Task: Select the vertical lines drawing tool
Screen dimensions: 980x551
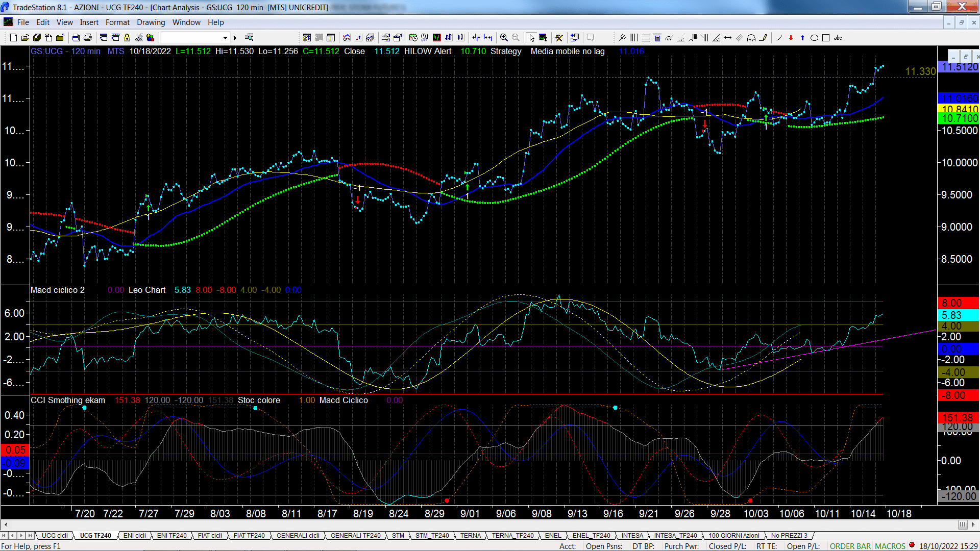Action: tap(633, 38)
